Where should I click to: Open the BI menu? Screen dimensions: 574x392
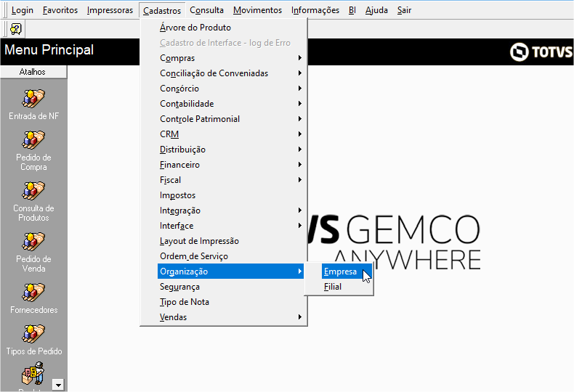(352, 10)
